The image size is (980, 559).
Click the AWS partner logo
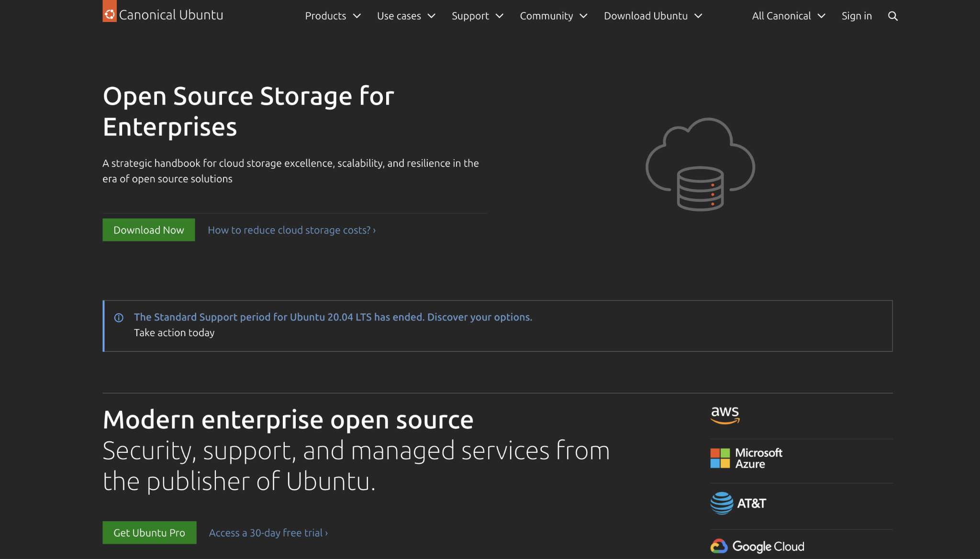724,415
